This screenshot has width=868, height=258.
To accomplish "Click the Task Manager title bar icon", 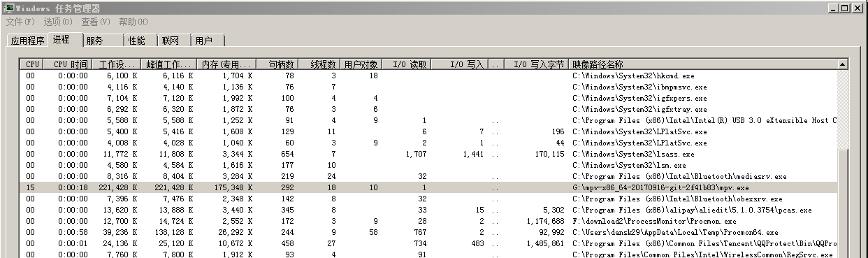I will coord(9,8).
